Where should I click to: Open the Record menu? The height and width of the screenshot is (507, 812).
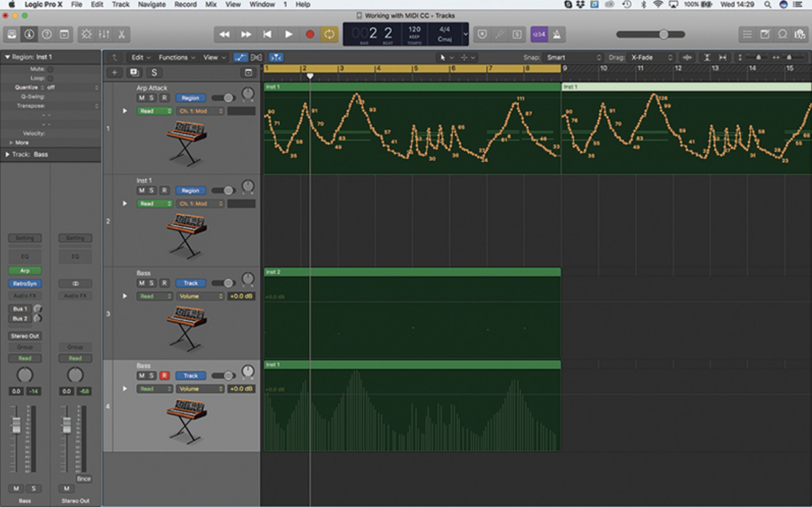[185, 5]
